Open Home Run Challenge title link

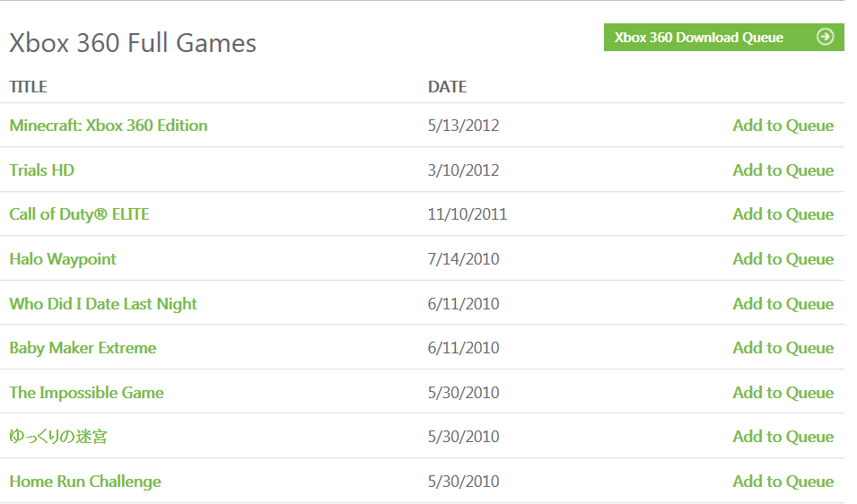pos(85,482)
